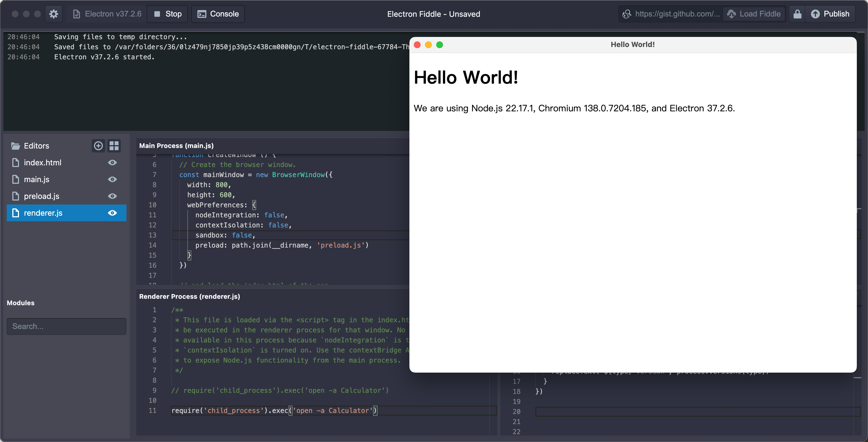Click the file icon next to renderer.js
The image size is (868, 442).
click(15, 213)
